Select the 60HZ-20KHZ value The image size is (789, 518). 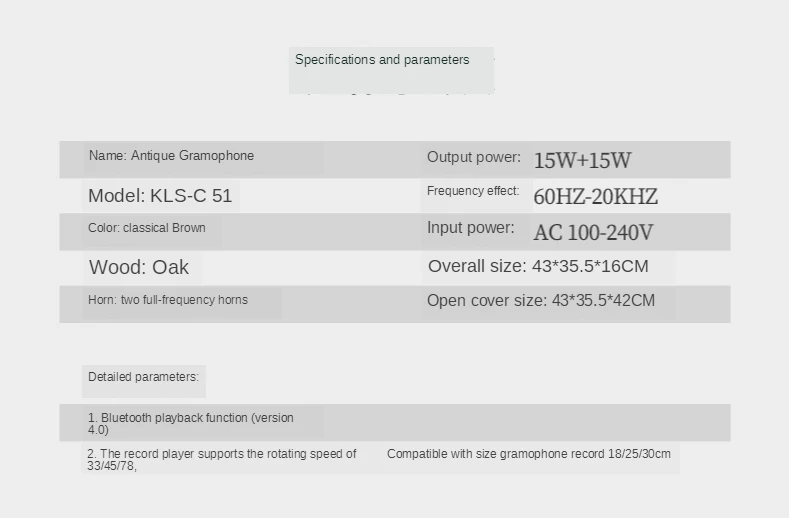pos(595,197)
